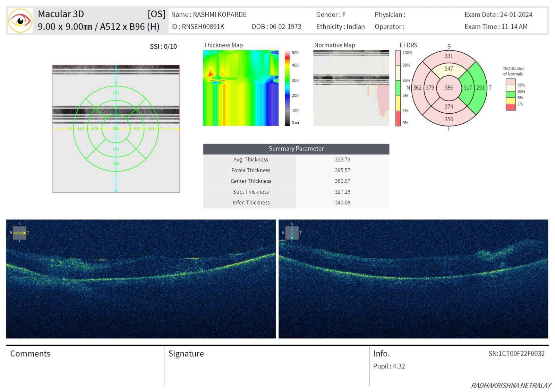This screenshot has height=392, width=555.
Task: Click the thickness color scale bar
Action: tap(287, 88)
